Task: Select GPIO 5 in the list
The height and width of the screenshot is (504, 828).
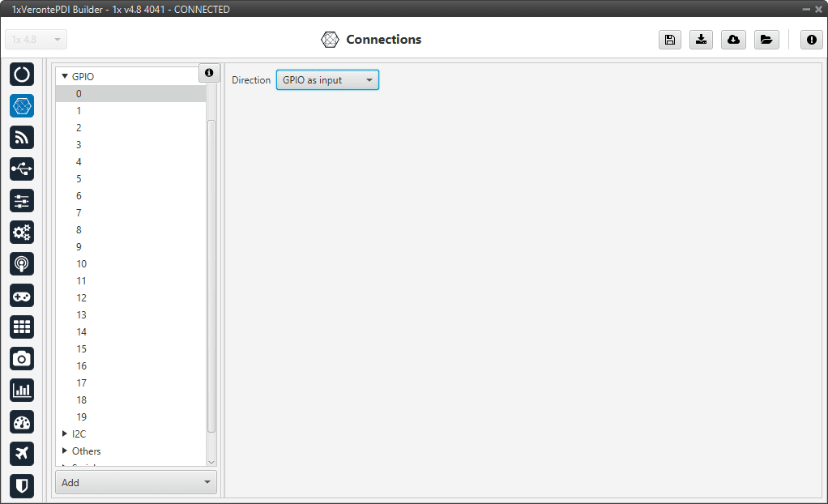Action: pos(79,179)
